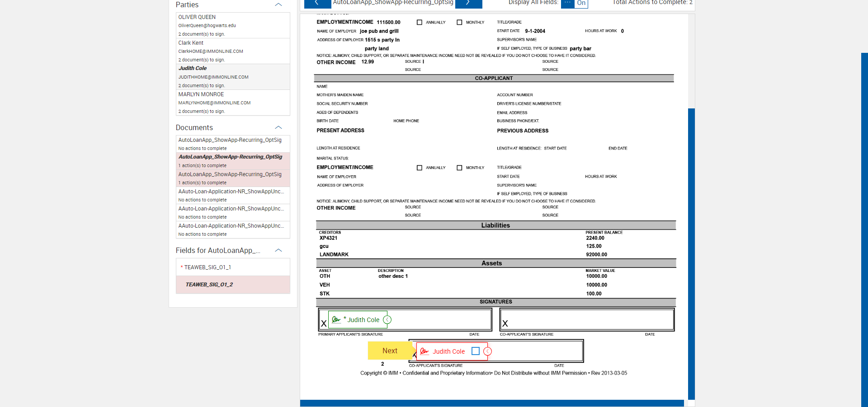Screen dimensions: 868x407
Task: Select party Clark Kent
Action: click(x=233, y=51)
